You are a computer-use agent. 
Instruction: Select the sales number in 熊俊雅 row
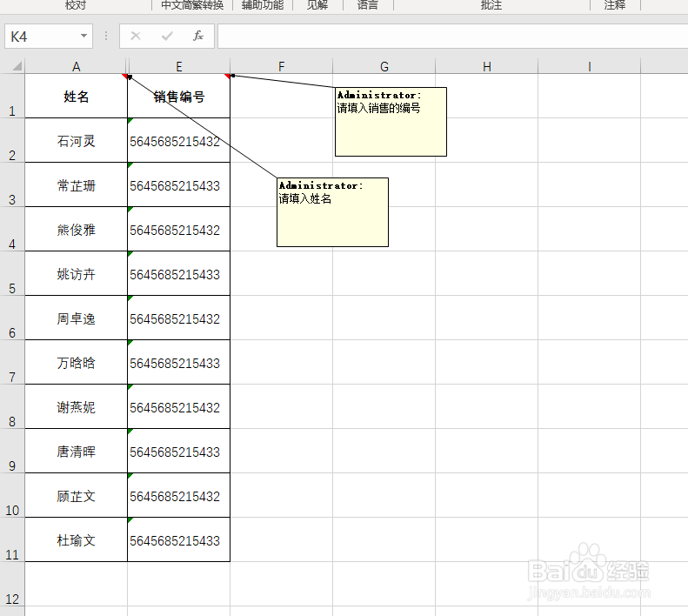[x=178, y=229]
